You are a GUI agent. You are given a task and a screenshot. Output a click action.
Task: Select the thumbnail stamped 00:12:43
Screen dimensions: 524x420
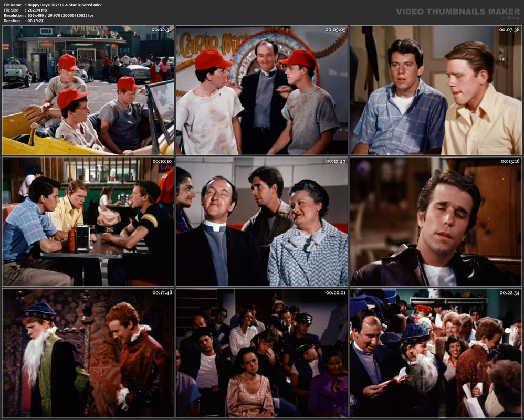pos(262,222)
